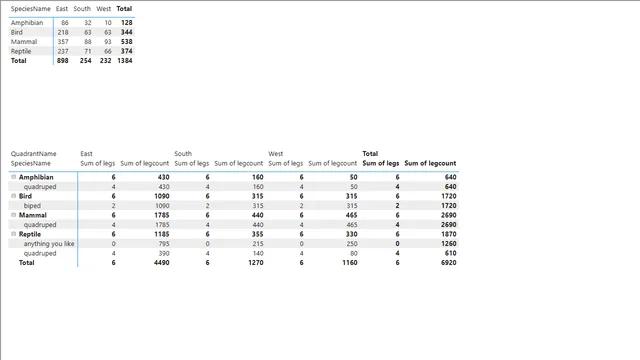Select the Bird row label in top table
640x360 pixels.
tap(17, 32)
